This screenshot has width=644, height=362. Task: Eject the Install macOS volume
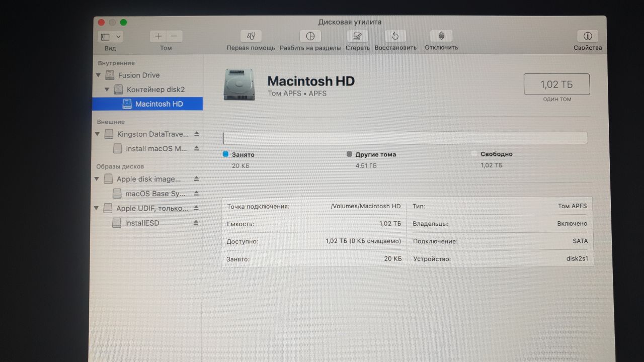[x=196, y=149]
